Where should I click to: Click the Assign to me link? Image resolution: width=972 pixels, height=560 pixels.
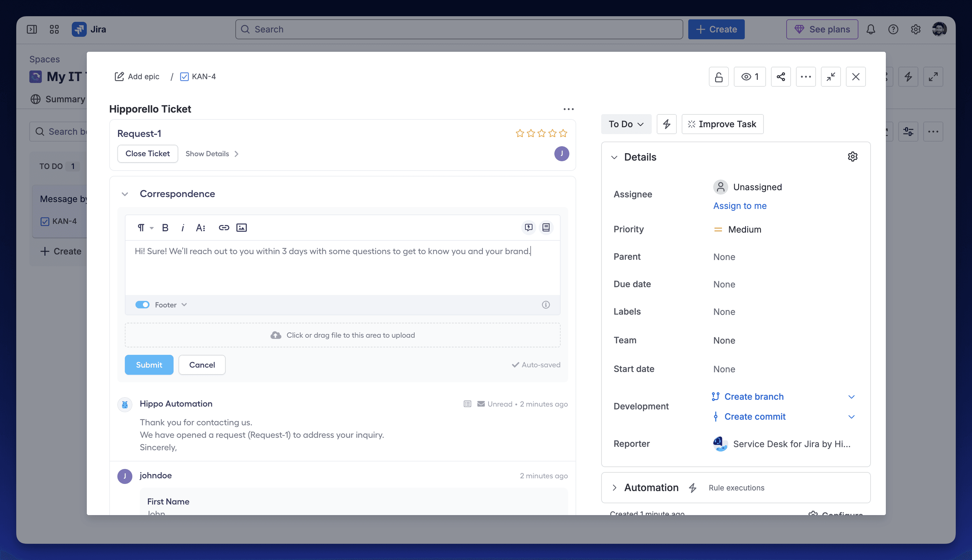[739, 206]
